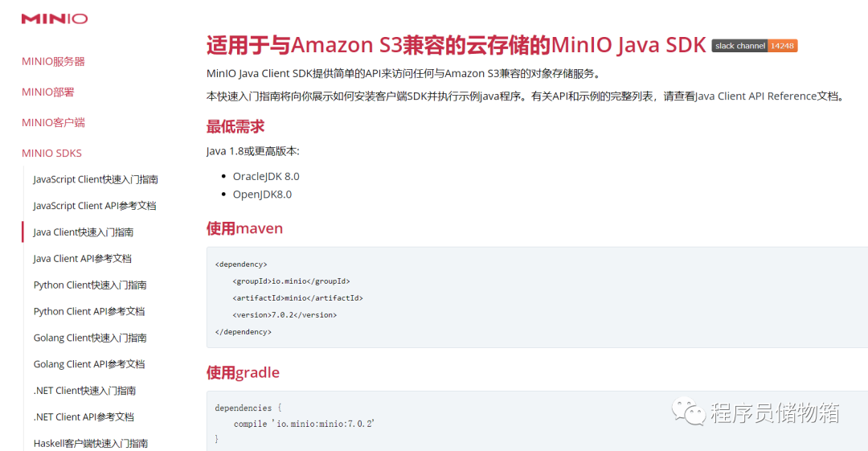
Task: Open Python Client快速入门指南
Action: [x=90, y=285]
